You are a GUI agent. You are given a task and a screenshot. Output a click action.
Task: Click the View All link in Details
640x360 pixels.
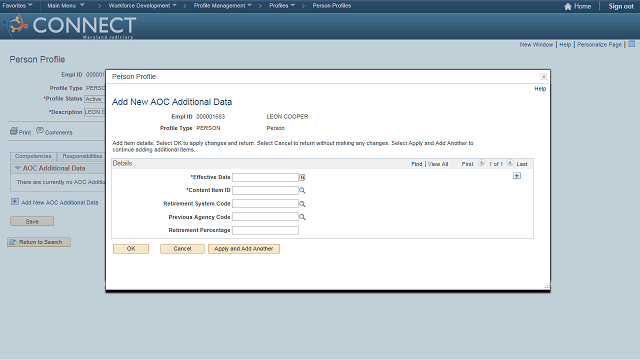[x=438, y=164]
